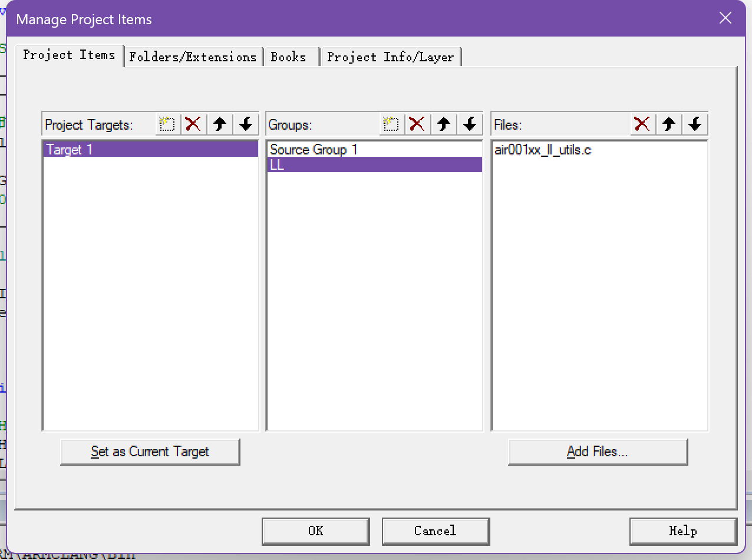
Task: Delete the selected file from Files
Action: [x=642, y=124]
